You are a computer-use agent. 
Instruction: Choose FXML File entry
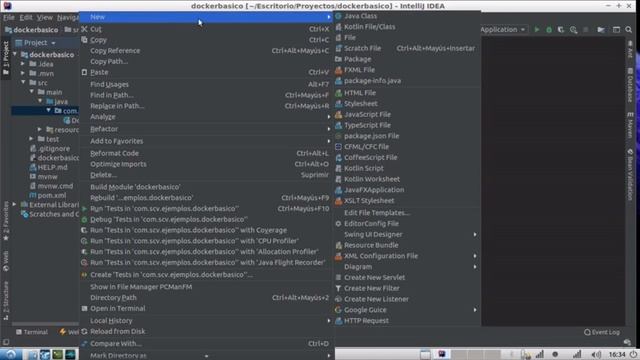click(407, 70)
